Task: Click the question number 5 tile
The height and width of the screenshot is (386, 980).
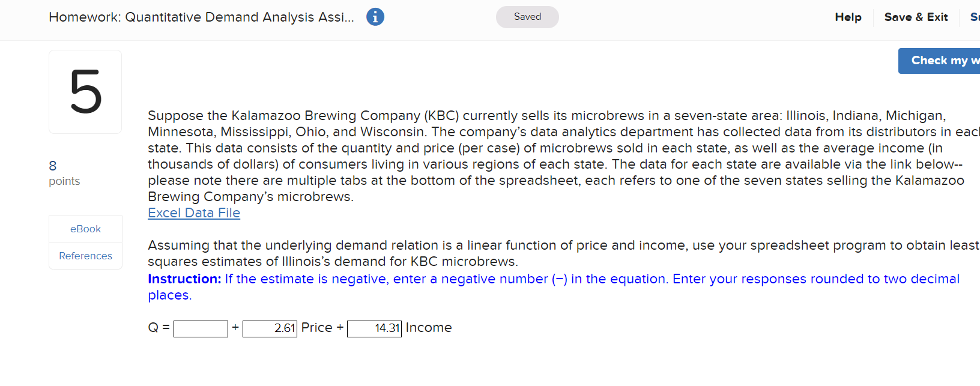Action: (x=85, y=91)
